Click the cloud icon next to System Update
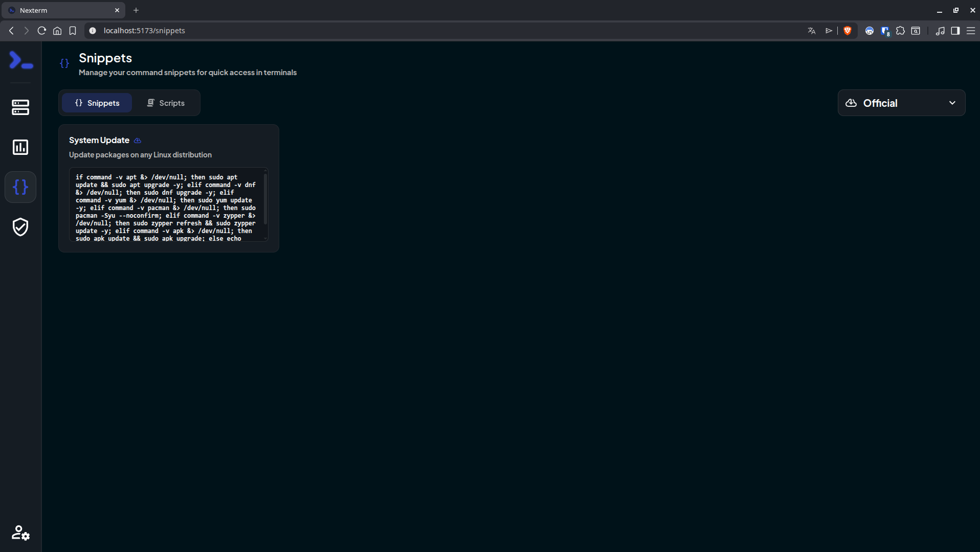The height and width of the screenshot is (552, 980). [x=137, y=141]
